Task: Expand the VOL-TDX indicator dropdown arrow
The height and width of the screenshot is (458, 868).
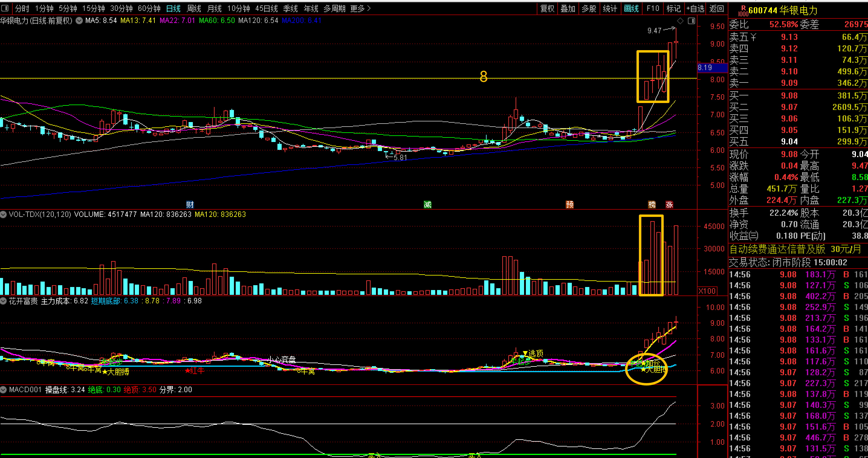Action: click(x=3, y=214)
